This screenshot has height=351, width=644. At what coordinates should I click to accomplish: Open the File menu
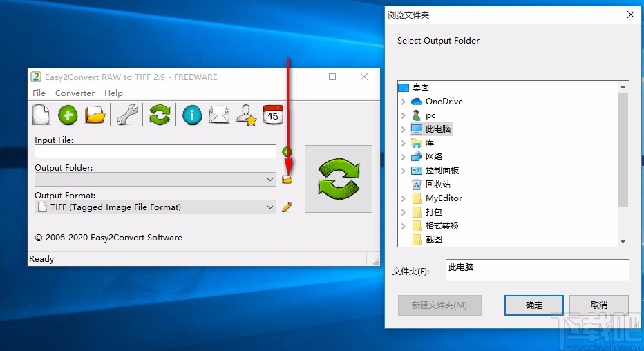click(x=39, y=93)
